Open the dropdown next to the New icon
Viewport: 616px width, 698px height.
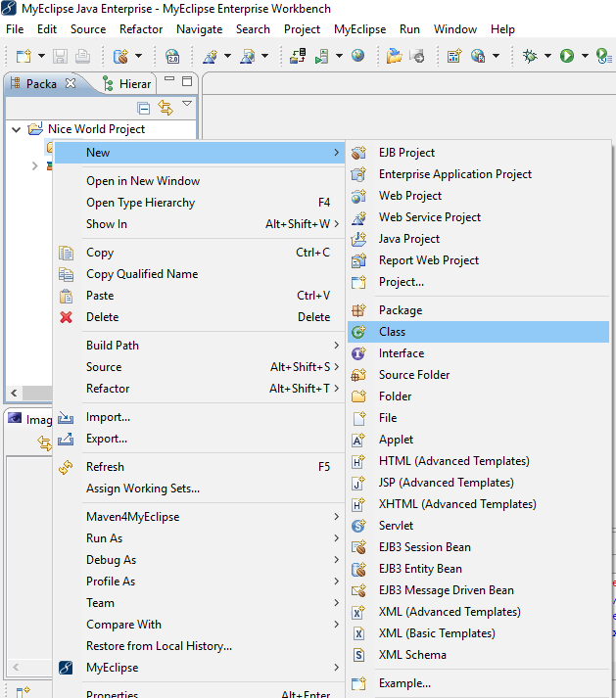pos(41,56)
